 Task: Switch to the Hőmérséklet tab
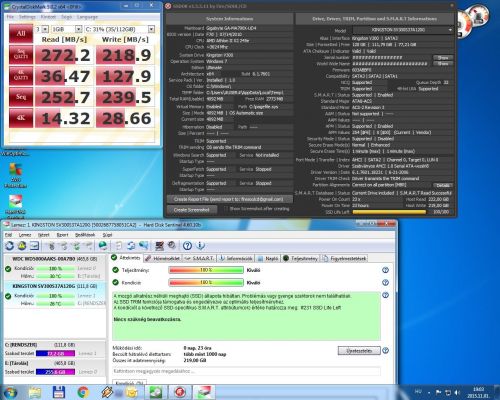tap(163, 258)
